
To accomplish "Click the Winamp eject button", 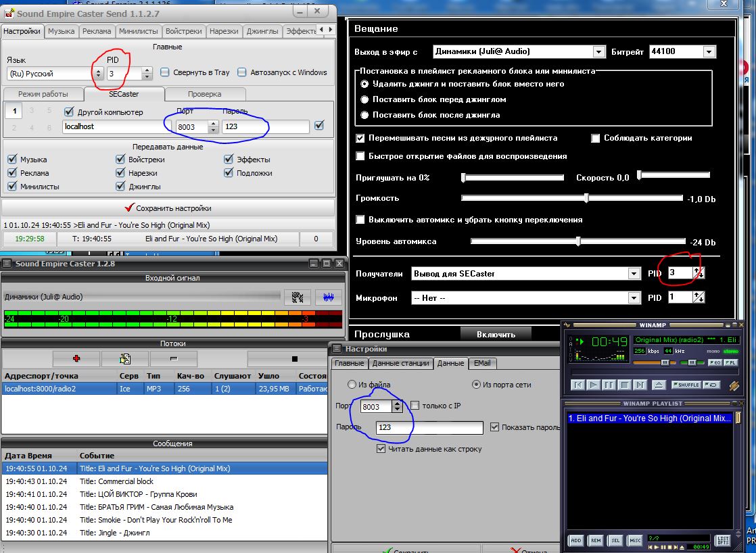I will click(x=658, y=385).
